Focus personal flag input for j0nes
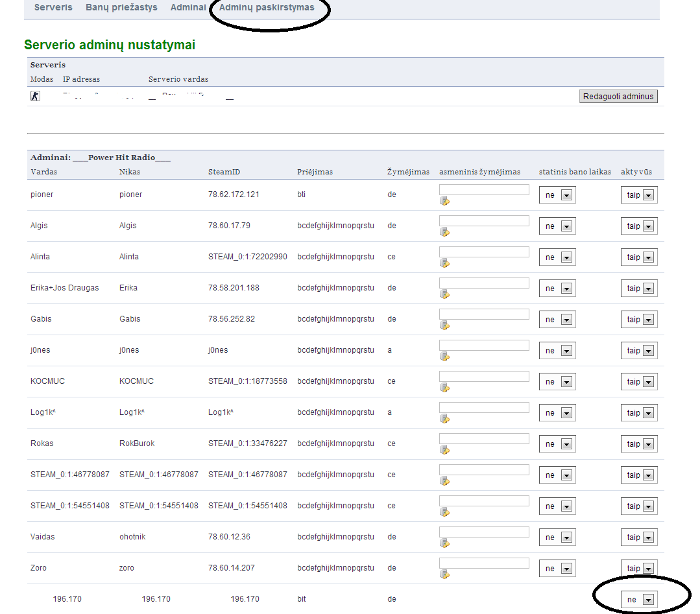The height and width of the screenshot is (614, 700). pos(484,346)
